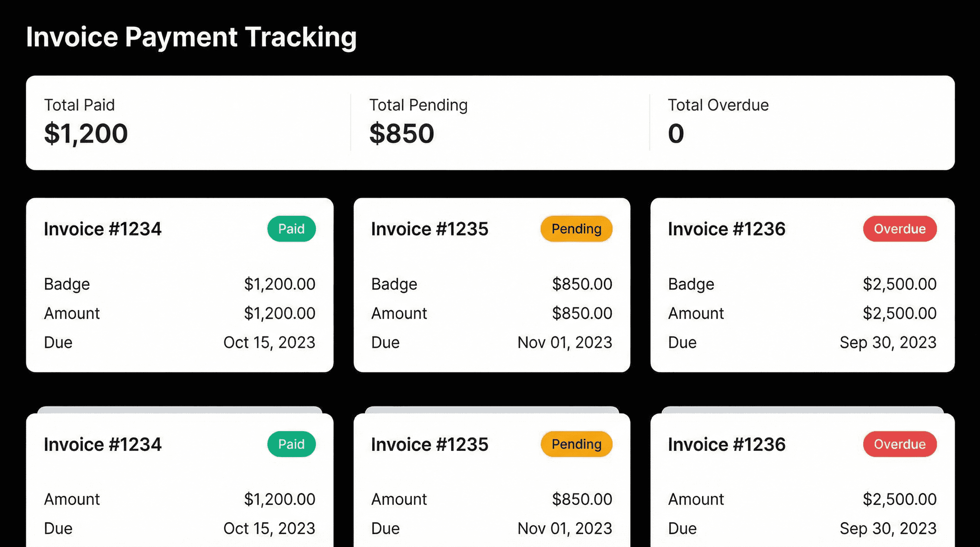Click the Paid badge on Invoice #1234
The width and height of the screenshot is (980, 547).
291,229
